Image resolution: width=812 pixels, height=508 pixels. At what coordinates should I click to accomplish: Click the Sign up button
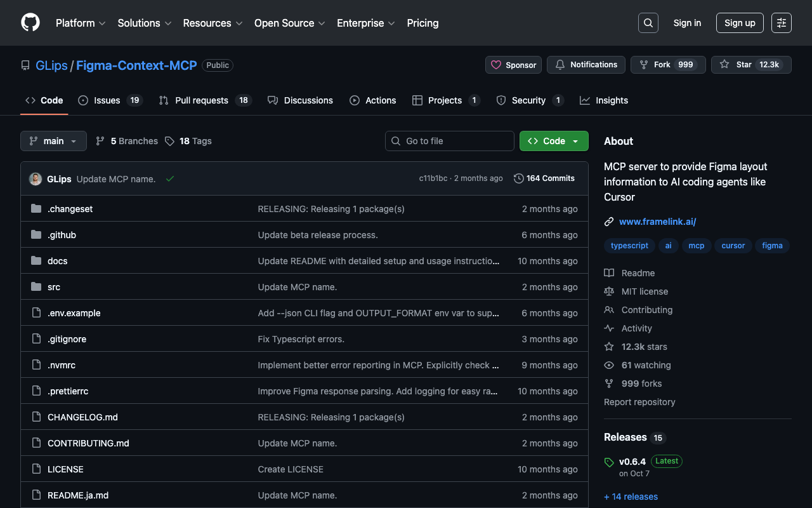click(x=740, y=23)
